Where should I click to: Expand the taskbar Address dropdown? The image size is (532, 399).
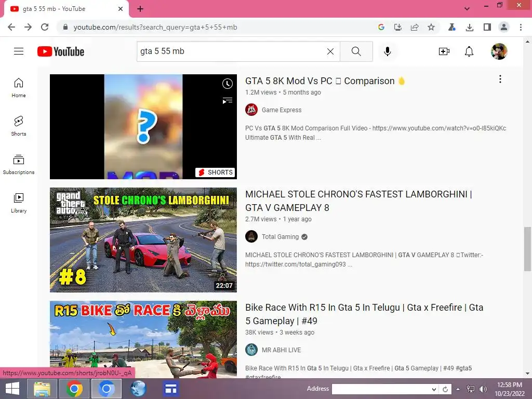[x=434, y=389]
